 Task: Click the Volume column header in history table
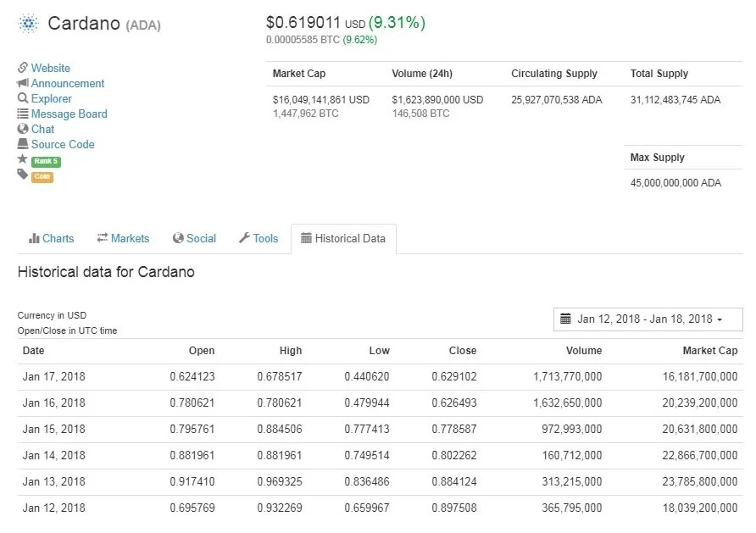[x=584, y=351]
